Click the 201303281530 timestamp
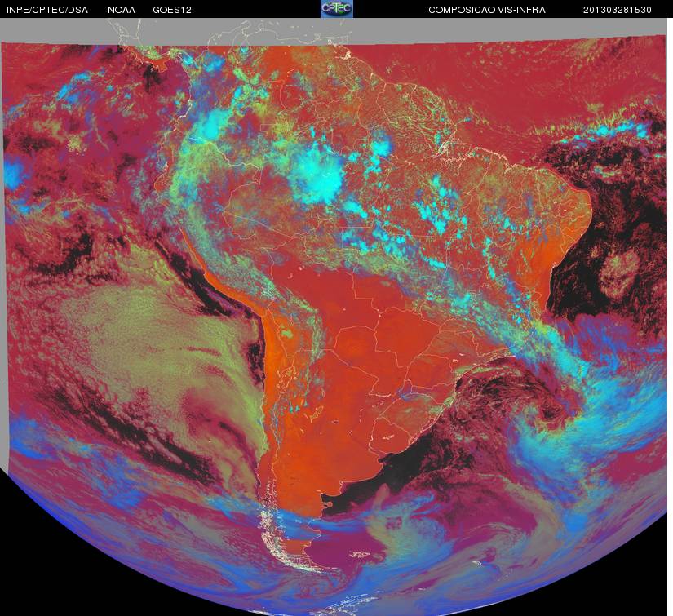The image size is (673, 616). [618, 10]
